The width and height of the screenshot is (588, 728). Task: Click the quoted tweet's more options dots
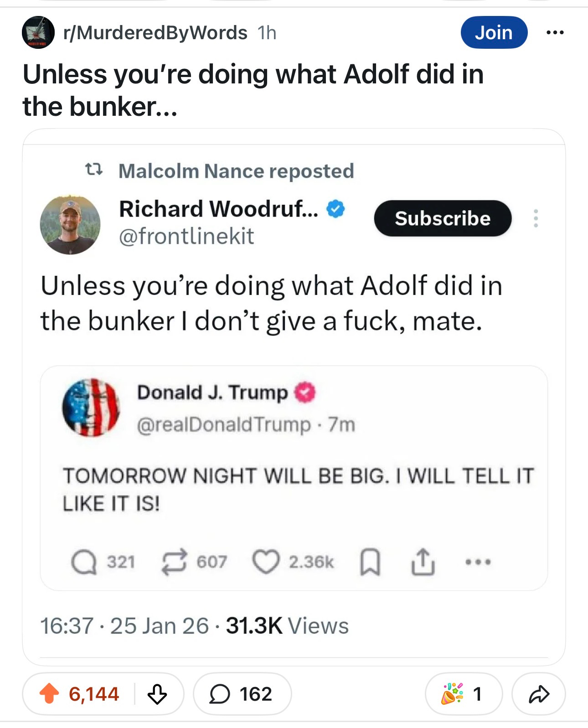tap(478, 562)
